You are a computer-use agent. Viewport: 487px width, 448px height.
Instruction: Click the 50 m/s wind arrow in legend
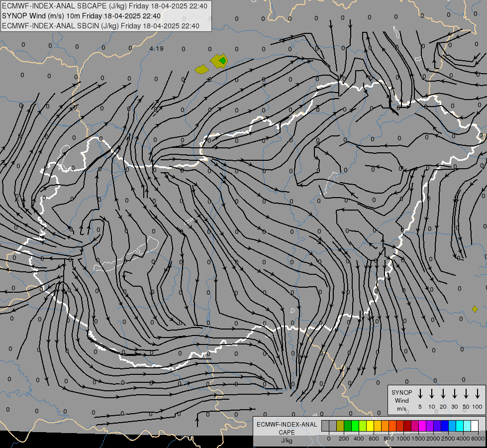(x=466, y=393)
